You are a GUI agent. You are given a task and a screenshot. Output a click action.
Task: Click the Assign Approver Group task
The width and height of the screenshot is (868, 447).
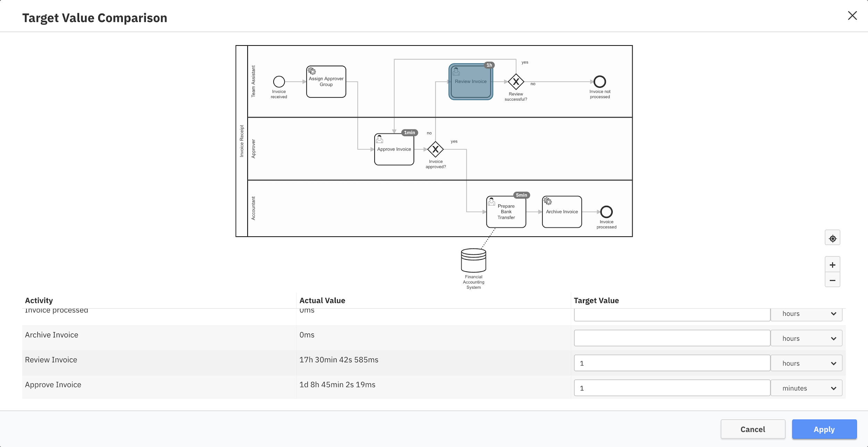point(326,82)
